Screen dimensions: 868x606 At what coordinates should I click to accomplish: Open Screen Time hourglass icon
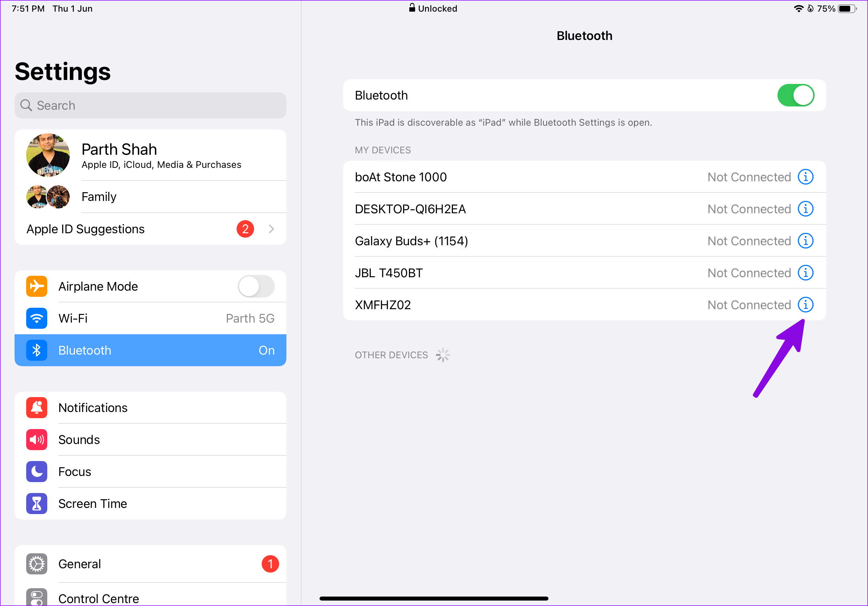(x=37, y=503)
